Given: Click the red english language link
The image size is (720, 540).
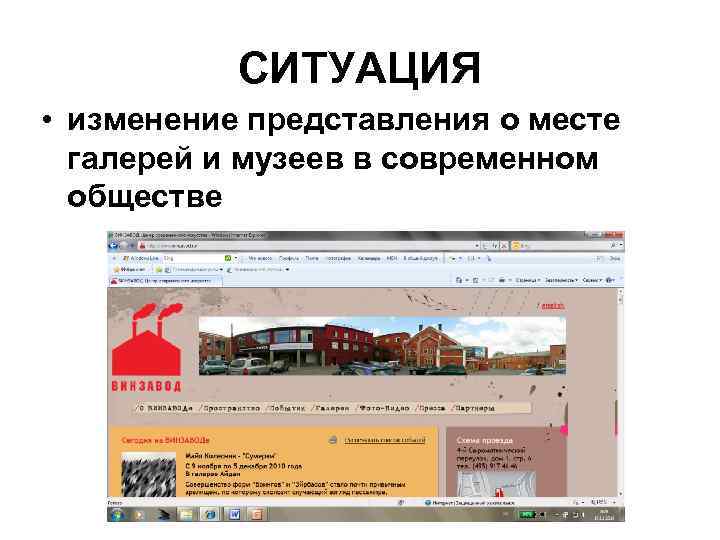Looking at the screenshot, I should tap(552, 306).
